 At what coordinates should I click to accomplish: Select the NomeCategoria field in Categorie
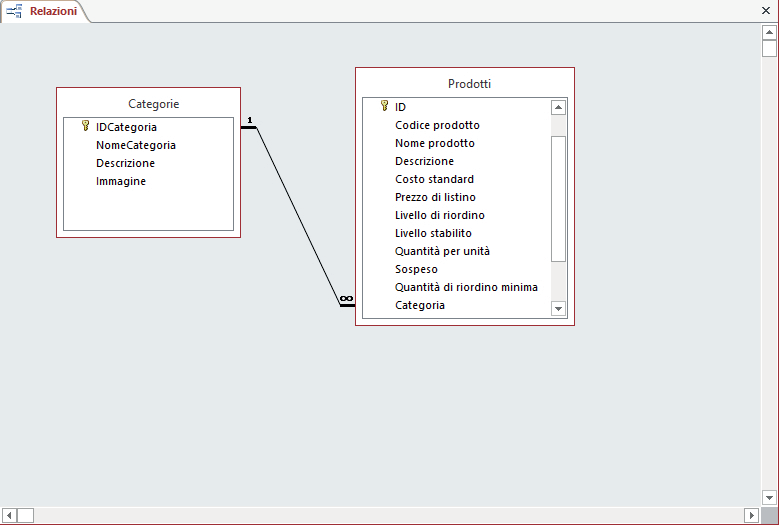[x=135, y=145]
